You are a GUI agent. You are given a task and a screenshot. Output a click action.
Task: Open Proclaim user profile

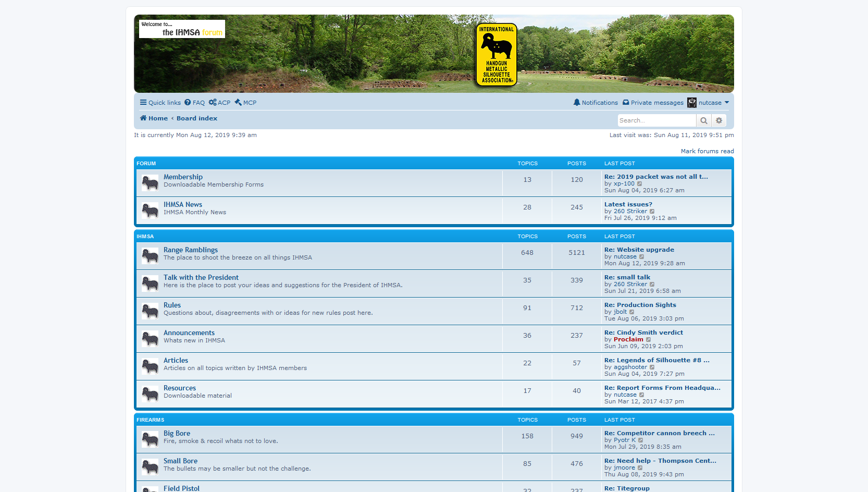pyautogui.click(x=628, y=339)
